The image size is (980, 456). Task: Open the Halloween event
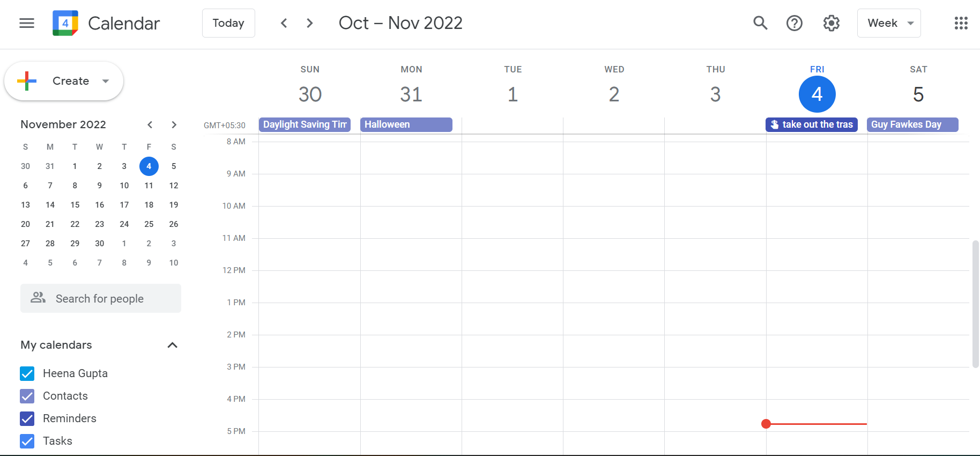(406, 124)
